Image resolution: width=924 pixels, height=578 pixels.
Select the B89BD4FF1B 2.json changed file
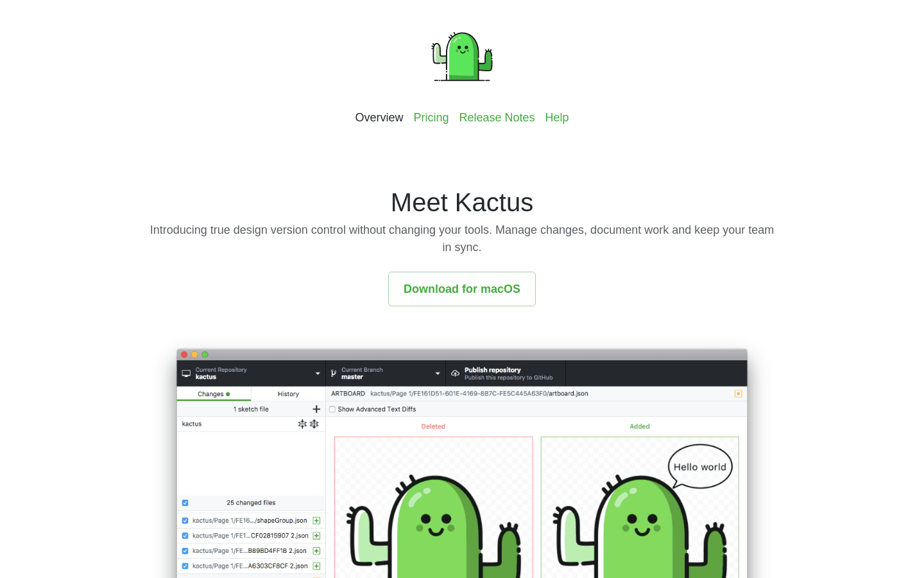coord(250,550)
